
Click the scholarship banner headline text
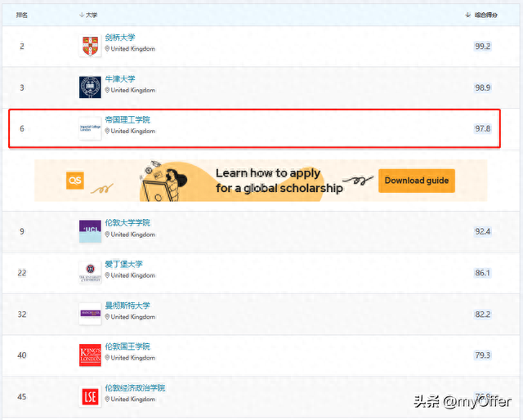coord(279,181)
